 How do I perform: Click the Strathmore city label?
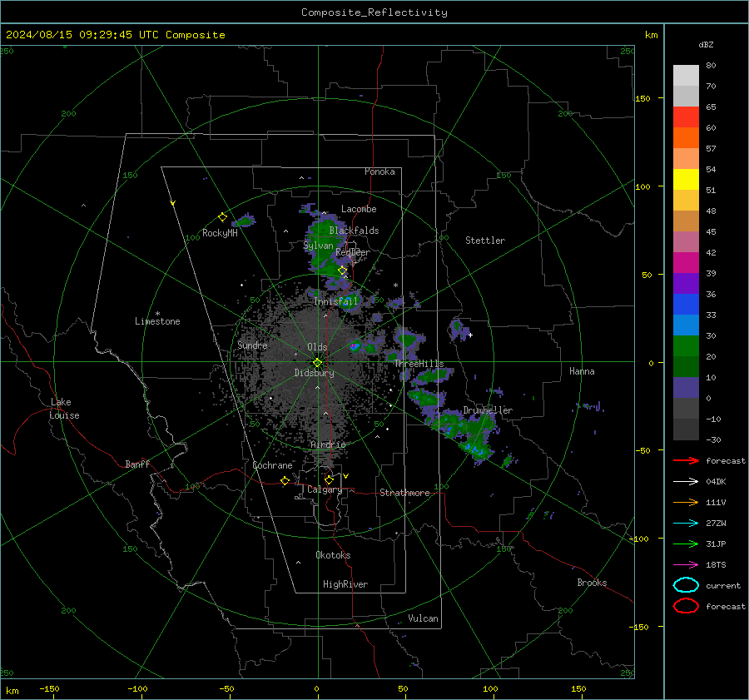[404, 493]
